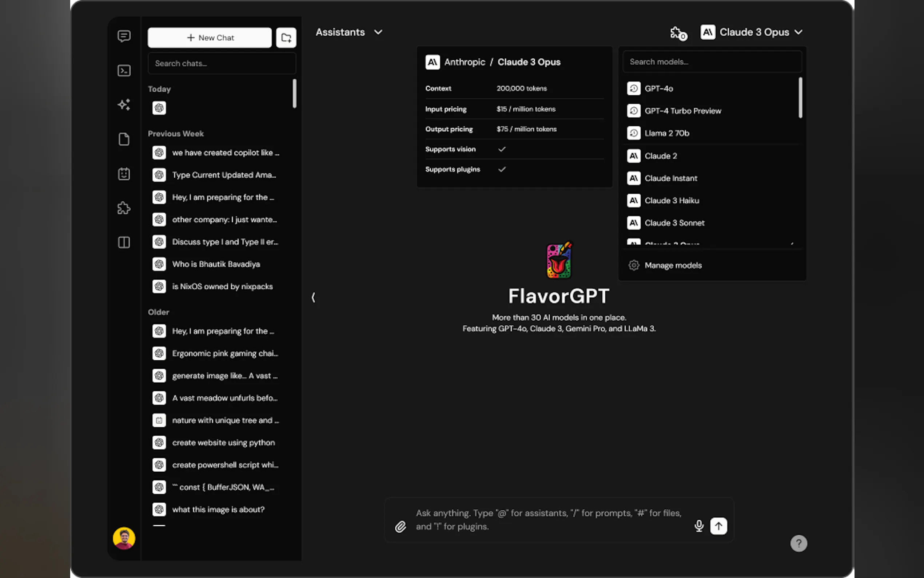The image size is (924, 578).
Task: Open the chats icon in sidebar
Action: 124,36
